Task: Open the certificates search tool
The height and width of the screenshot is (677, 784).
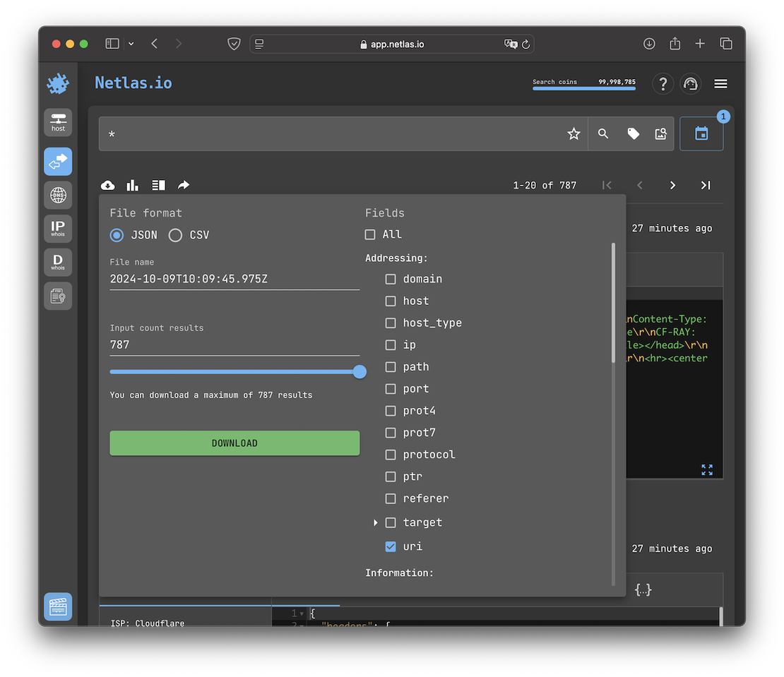Action: (x=57, y=296)
